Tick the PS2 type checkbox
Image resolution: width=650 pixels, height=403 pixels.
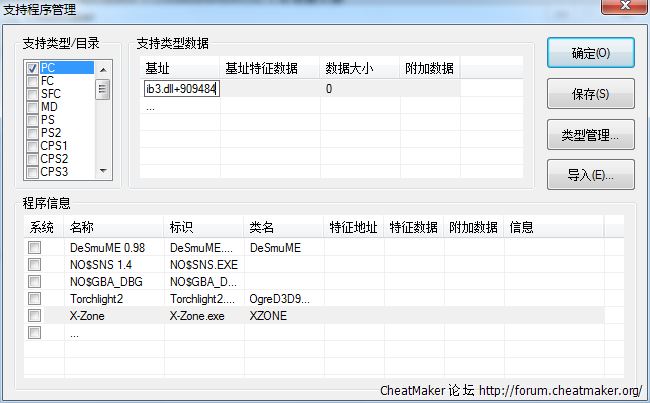click(33, 133)
